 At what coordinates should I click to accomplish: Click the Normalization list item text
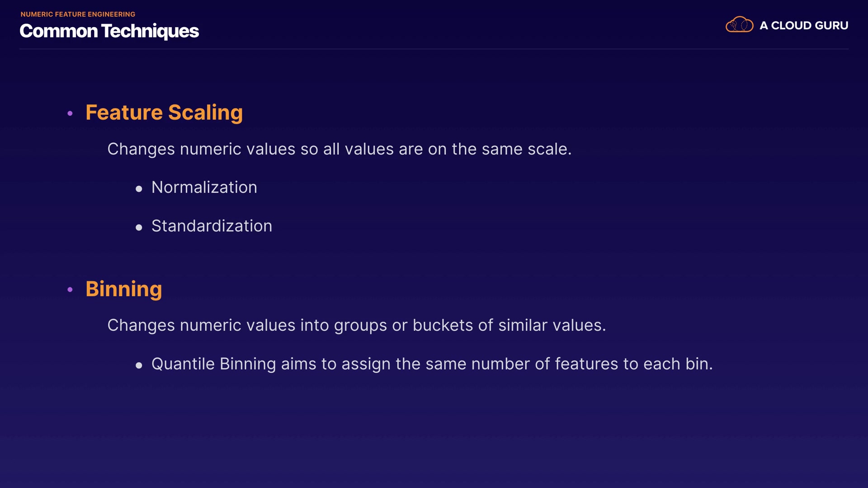pyautogui.click(x=204, y=188)
